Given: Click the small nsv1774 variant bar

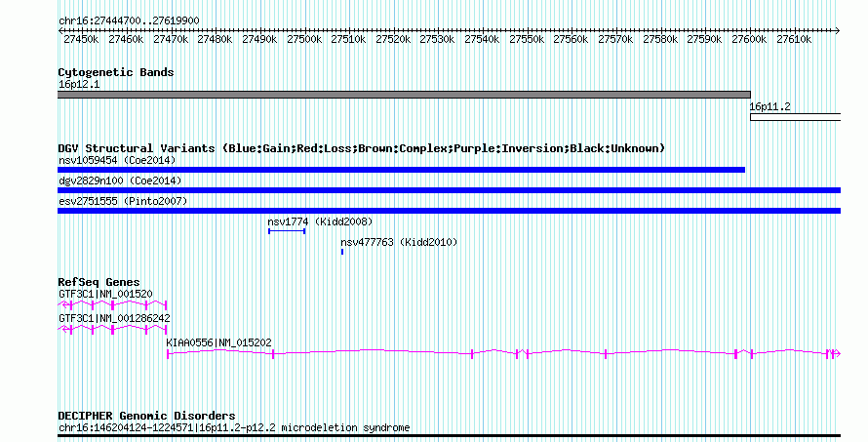Looking at the screenshot, I should [x=287, y=231].
